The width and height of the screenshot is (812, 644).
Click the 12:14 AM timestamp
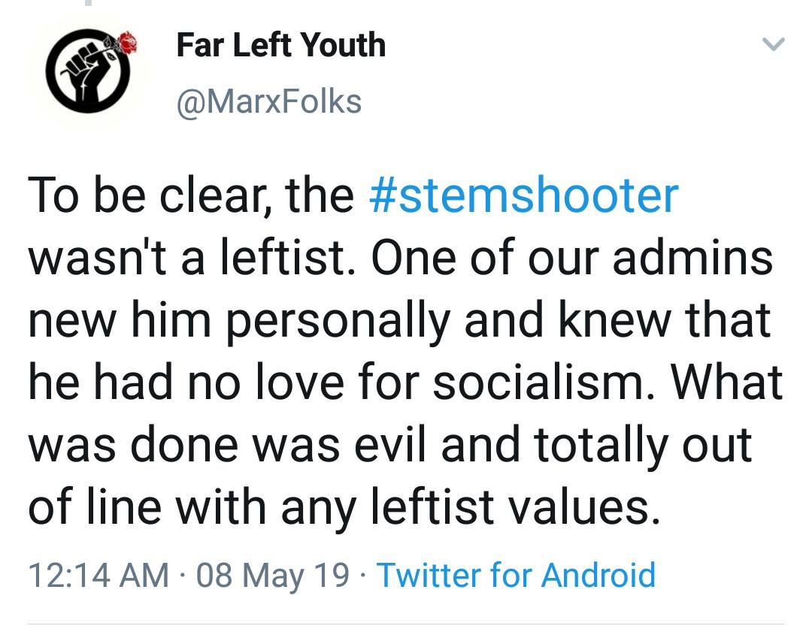[x=98, y=576]
